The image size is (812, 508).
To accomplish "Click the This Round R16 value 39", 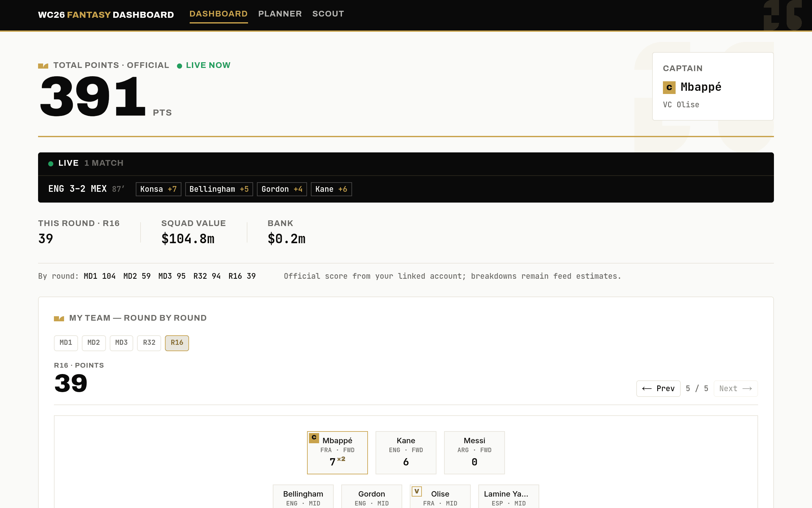I will pos(46,238).
